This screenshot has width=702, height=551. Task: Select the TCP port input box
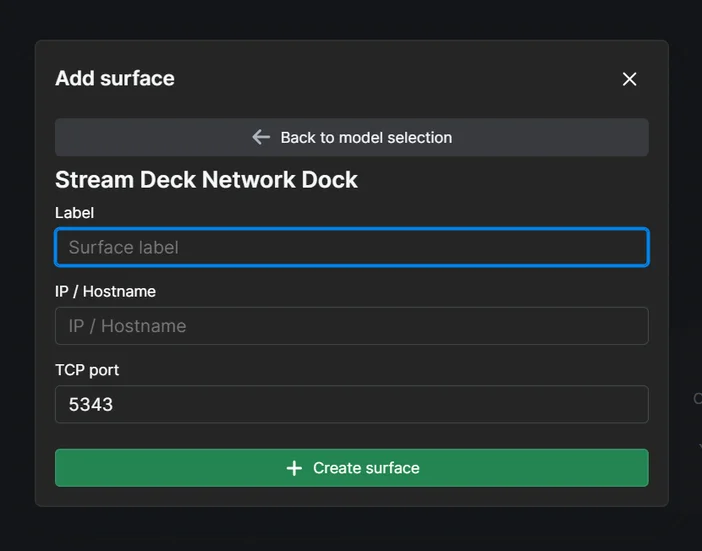point(351,405)
